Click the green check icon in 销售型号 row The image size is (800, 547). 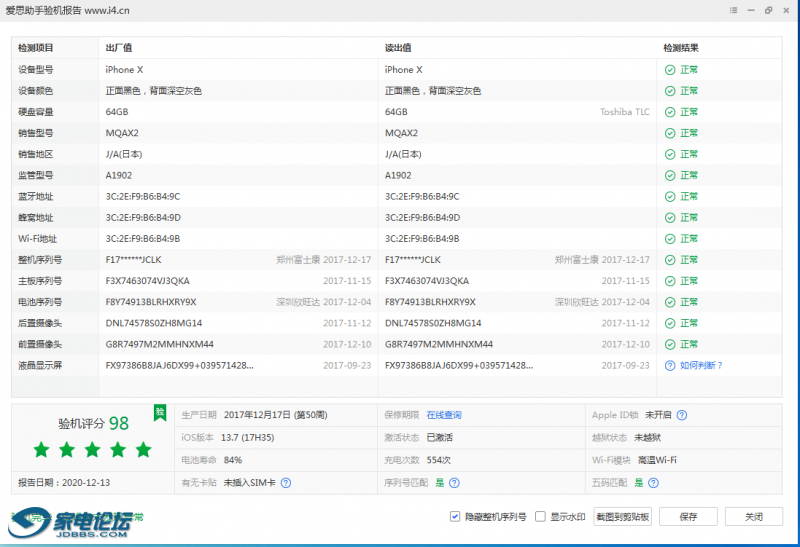[x=670, y=133]
